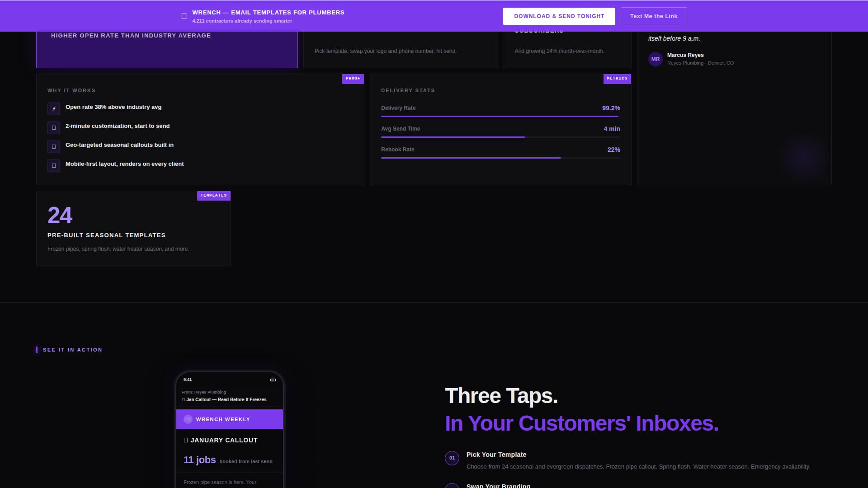This screenshot has width=868, height=488.
Task: Click the itself before 9 a.m. quote text
Action: pos(674,38)
